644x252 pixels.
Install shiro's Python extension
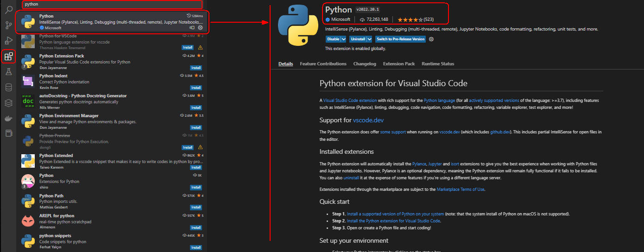coord(196,187)
